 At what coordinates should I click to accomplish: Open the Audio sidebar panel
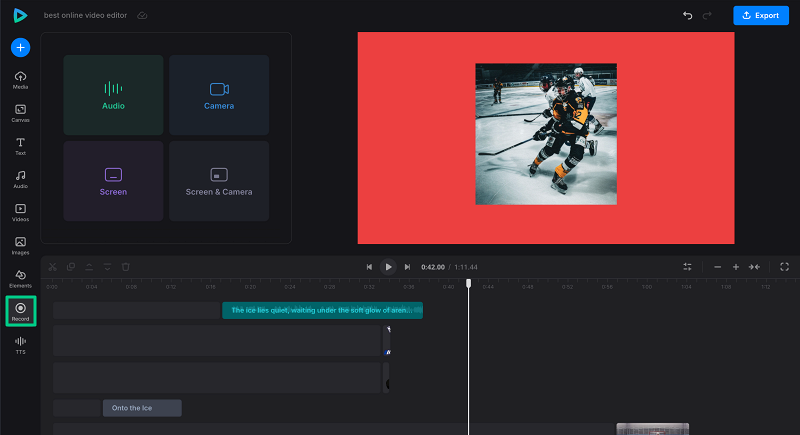(20, 180)
